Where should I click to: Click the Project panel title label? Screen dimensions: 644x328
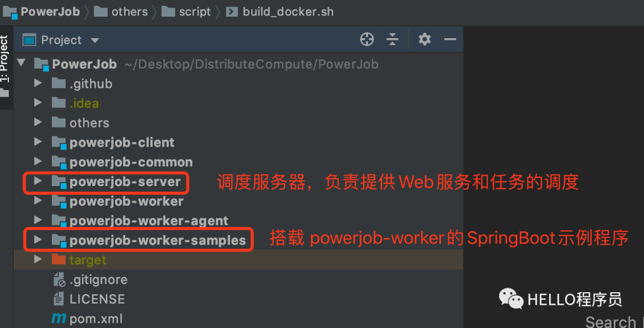[x=61, y=40]
